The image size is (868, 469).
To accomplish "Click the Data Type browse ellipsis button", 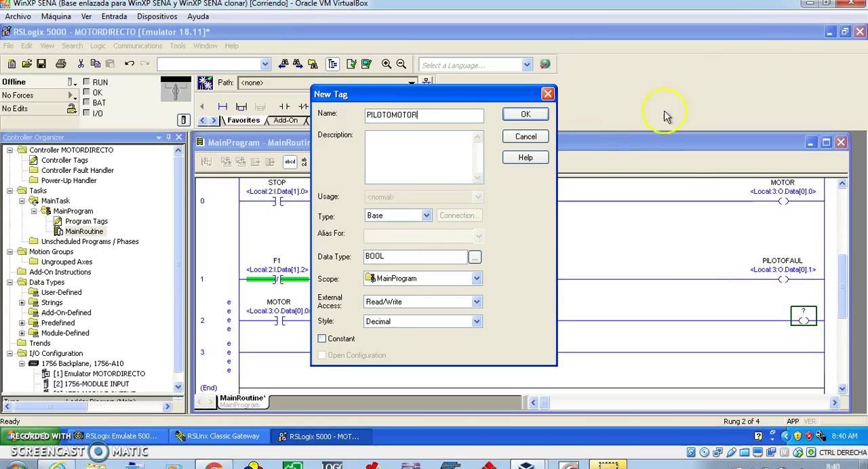I will pyautogui.click(x=475, y=257).
